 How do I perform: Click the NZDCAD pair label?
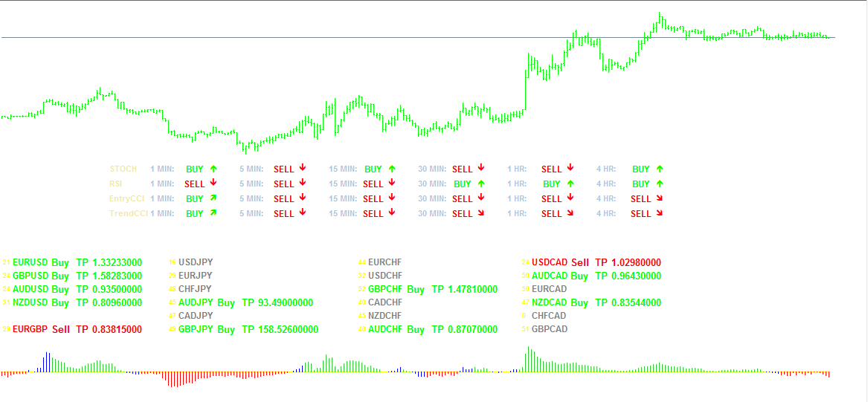pyautogui.click(x=550, y=302)
